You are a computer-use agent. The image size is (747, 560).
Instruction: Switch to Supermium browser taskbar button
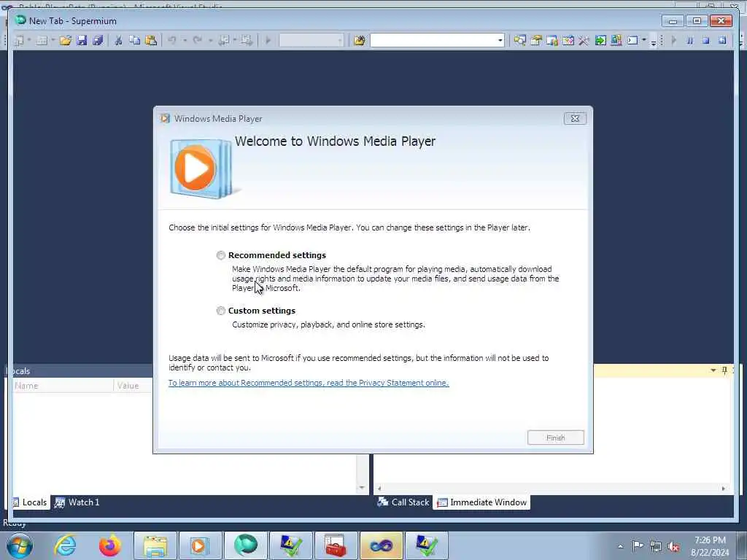click(245, 545)
